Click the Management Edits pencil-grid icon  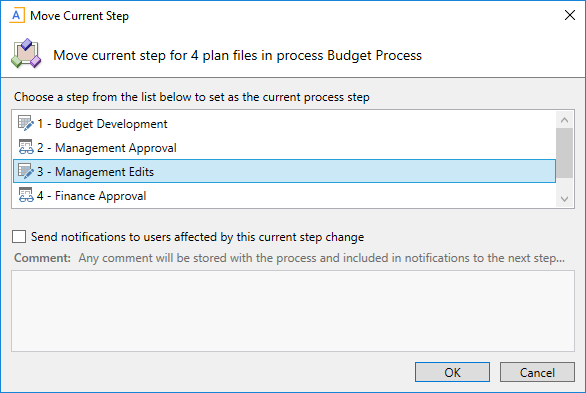25,171
